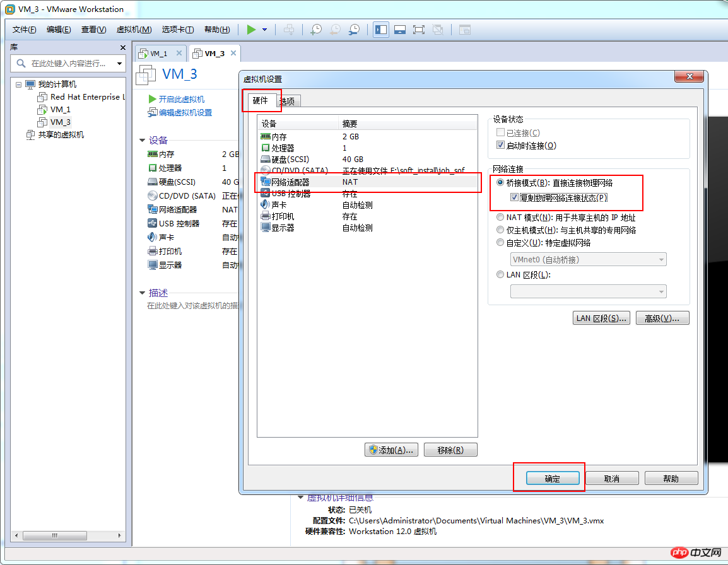Viewport: 728px width, 565px height.
Task: Enter full screen mode via toolbar icon
Action: tap(418, 30)
